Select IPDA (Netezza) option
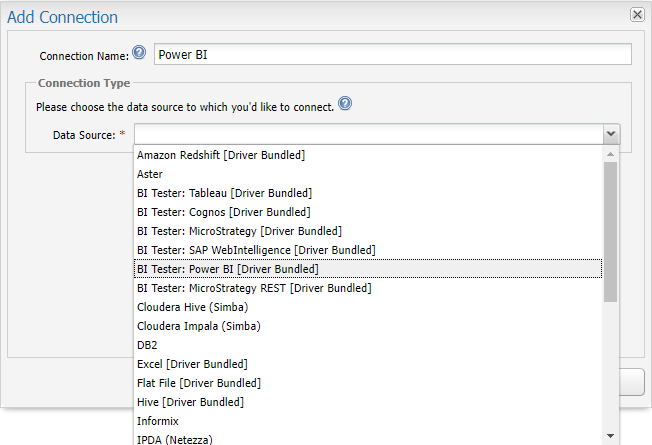The height and width of the screenshot is (445, 652). tap(368, 438)
